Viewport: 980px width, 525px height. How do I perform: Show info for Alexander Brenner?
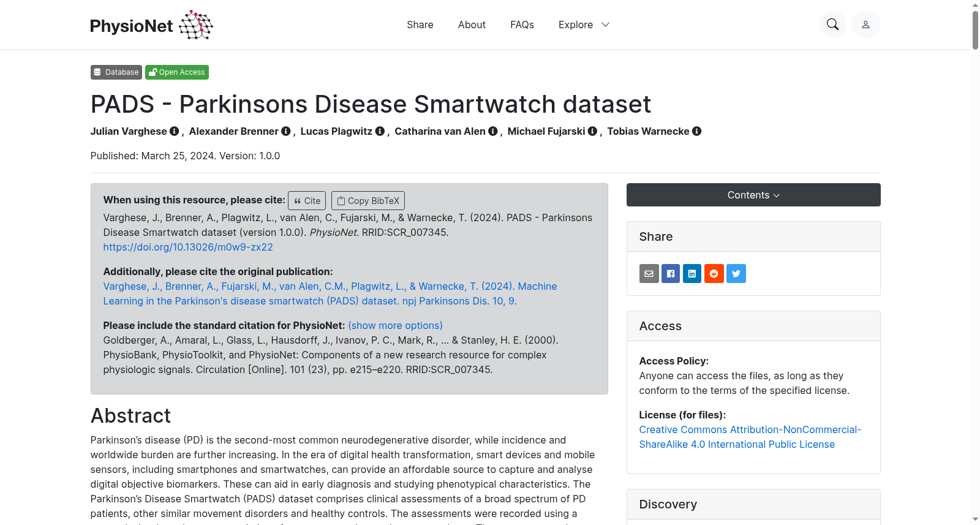click(286, 131)
